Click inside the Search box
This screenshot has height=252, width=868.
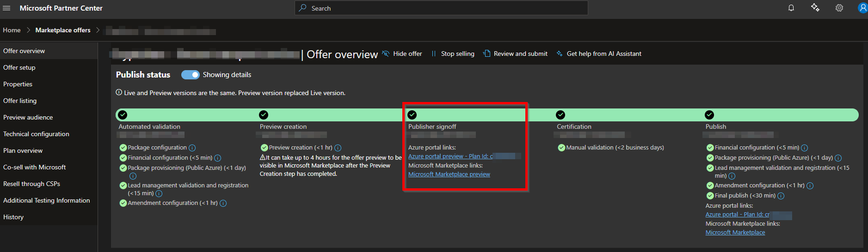441,8
